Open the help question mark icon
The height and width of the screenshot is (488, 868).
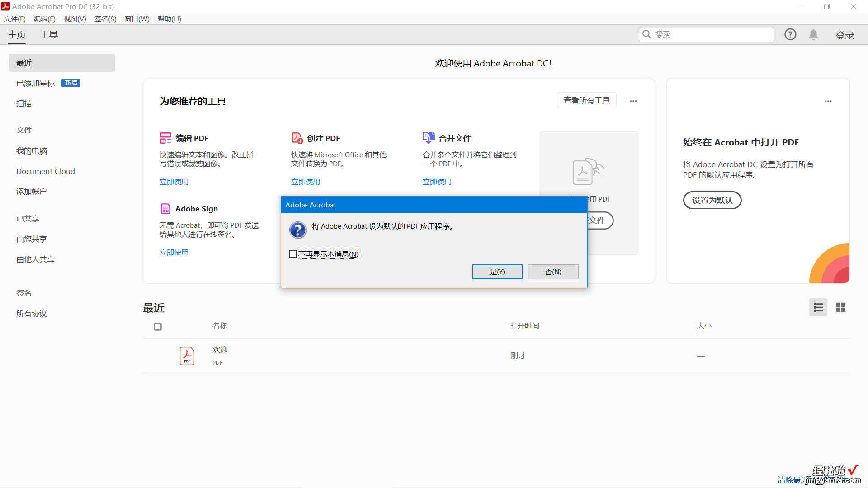coord(790,34)
